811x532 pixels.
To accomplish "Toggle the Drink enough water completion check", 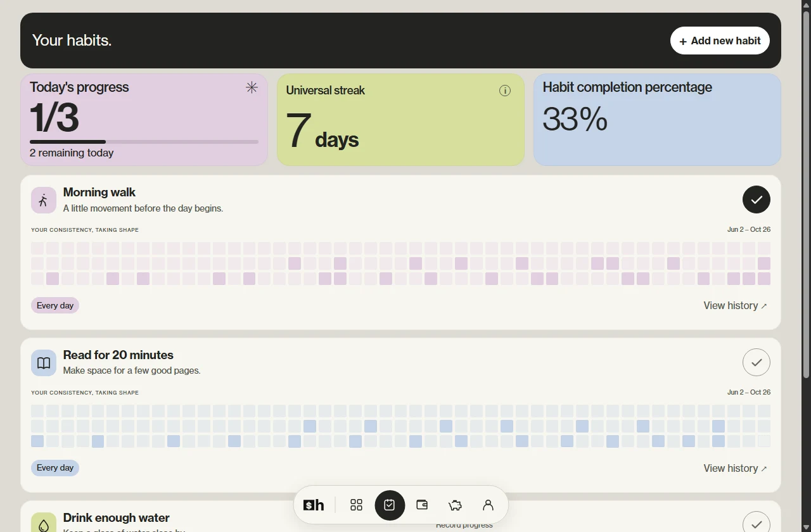I will point(757,524).
